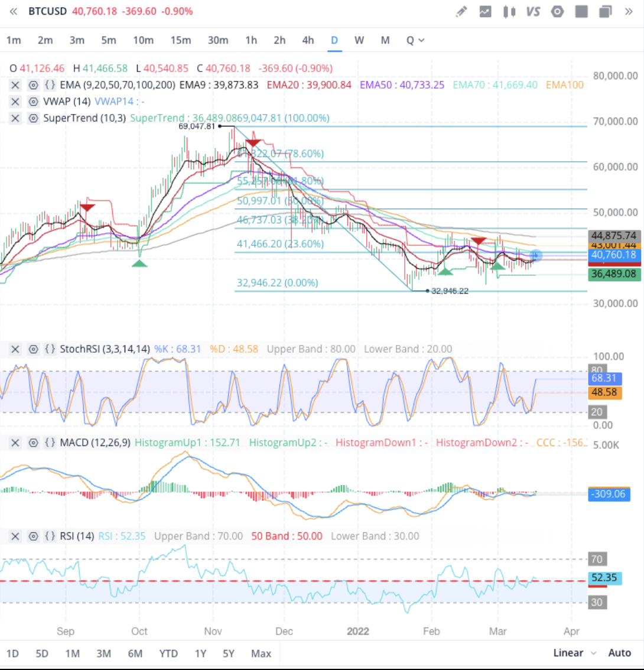The image size is (644, 670).
Task: Click the VS compare icon
Action: point(534,12)
